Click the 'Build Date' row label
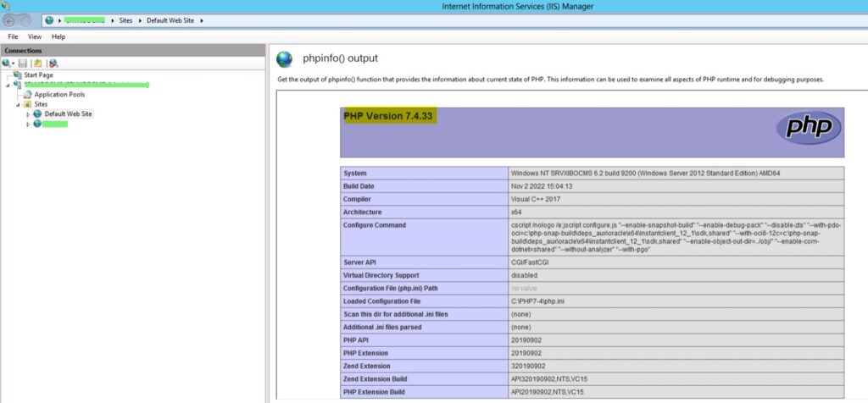The image size is (868, 403). pos(359,186)
